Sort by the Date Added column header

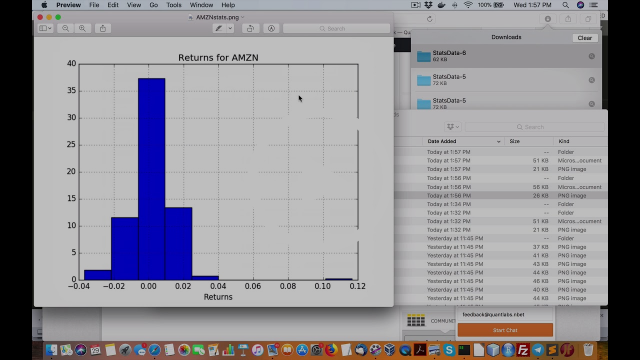pyautogui.click(x=464, y=141)
